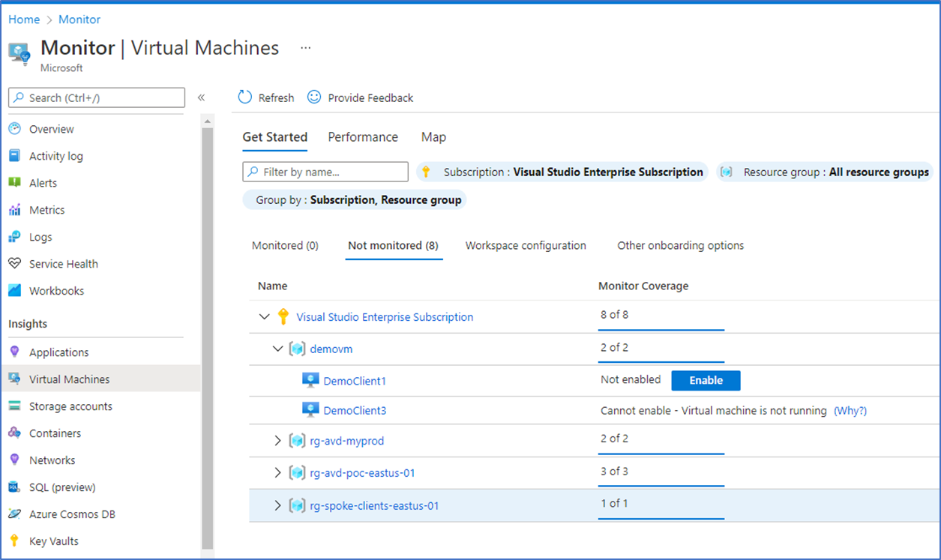Click the 8 of 8 coverage value

(614, 315)
